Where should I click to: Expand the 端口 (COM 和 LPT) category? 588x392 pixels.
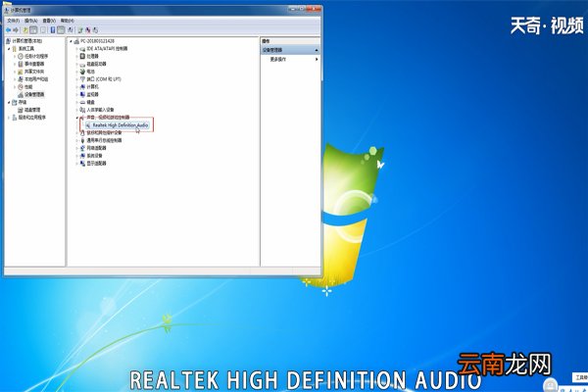point(76,79)
